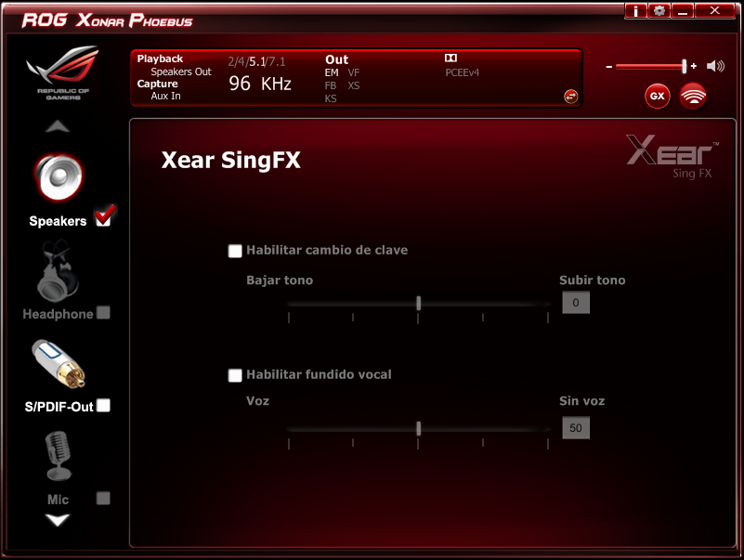The height and width of the screenshot is (560, 744).
Task: Click the vocal fading slider handle
Action: click(x=419, y=428)
